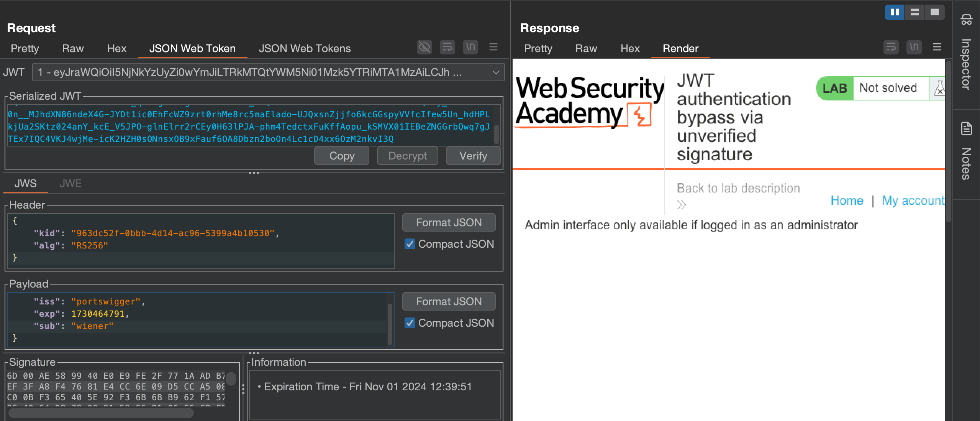980x421 pixels.
Task: Click the \n newline icon in Request panel
Action: (x=470, y=47)
